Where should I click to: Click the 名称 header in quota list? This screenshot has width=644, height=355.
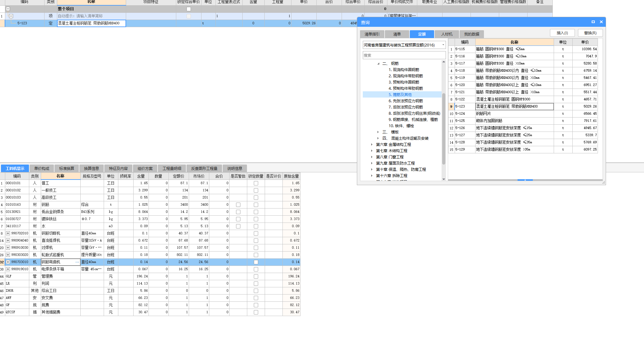[x=514, y=42]
